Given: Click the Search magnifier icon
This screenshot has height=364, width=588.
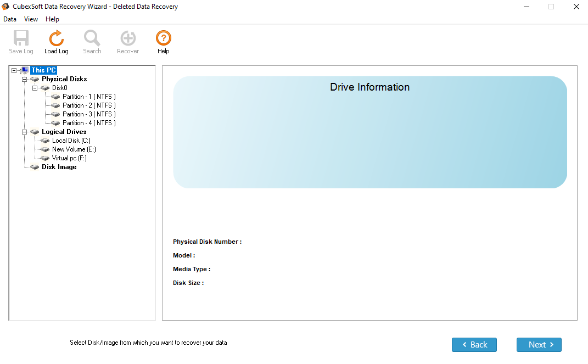Looking at the screenshot, I should tap(92, 38).
